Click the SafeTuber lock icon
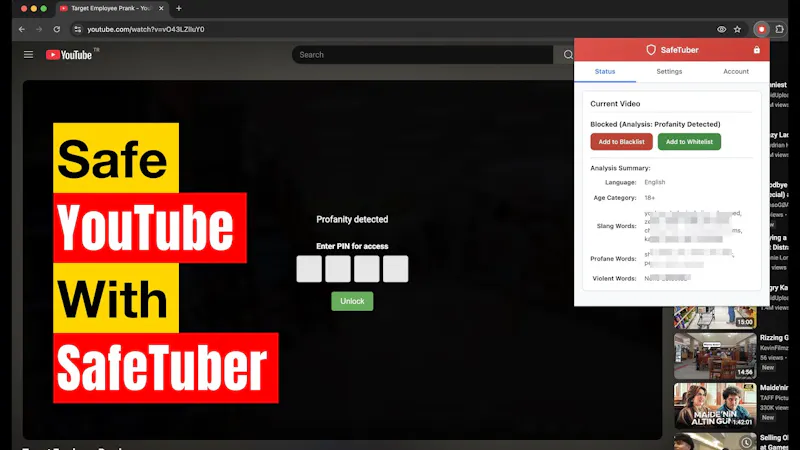Viewport: 800px width, 450px height. [757, 50]
